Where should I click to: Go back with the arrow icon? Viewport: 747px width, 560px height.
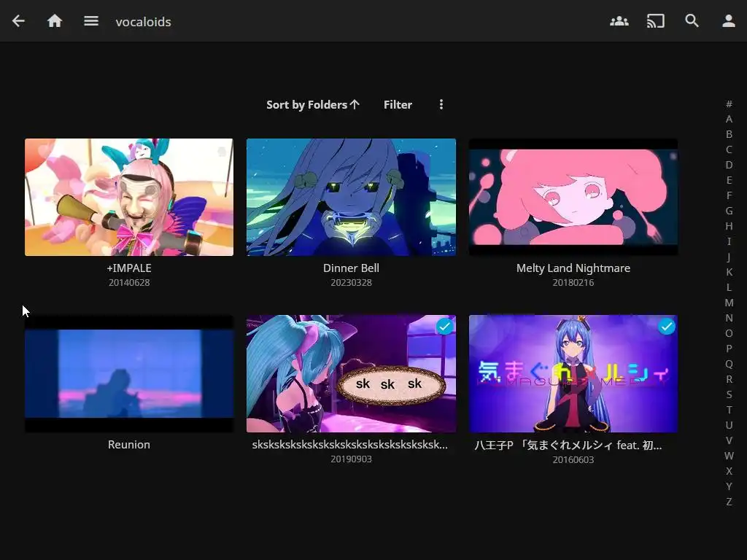pyautogui.click(x=18, y=21)
